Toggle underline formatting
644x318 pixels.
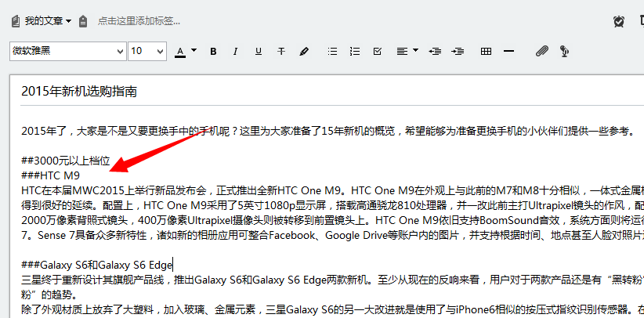(258, 52)
